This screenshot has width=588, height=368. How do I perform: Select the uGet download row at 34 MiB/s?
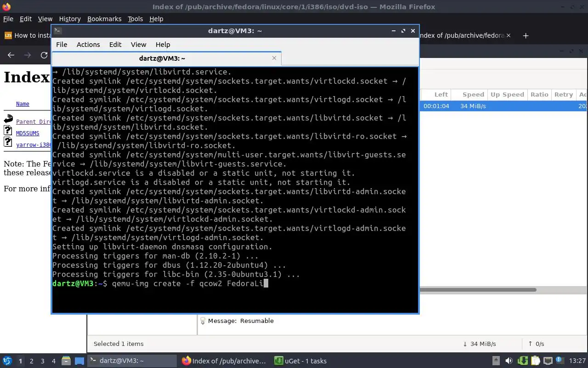pos(504,106)
